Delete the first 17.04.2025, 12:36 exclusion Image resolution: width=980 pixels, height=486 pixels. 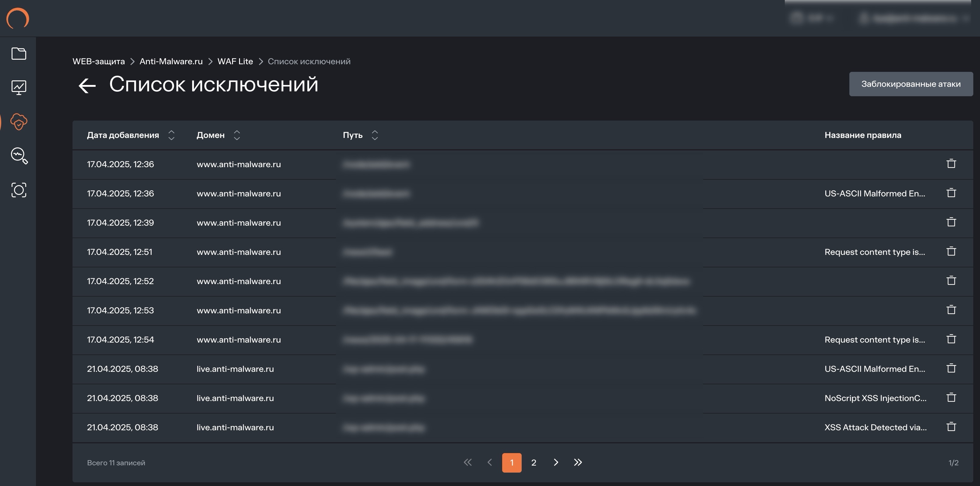pyautogui.click(x=951, y=164)
